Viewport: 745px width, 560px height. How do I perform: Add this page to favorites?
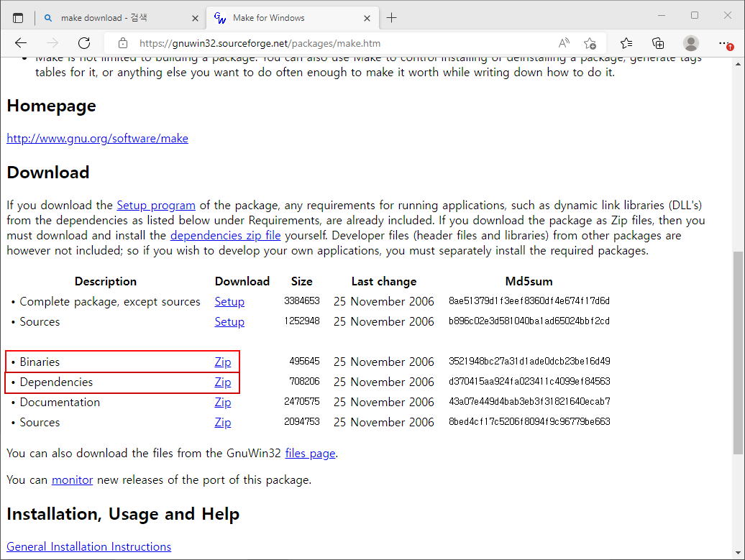point(590,43)
